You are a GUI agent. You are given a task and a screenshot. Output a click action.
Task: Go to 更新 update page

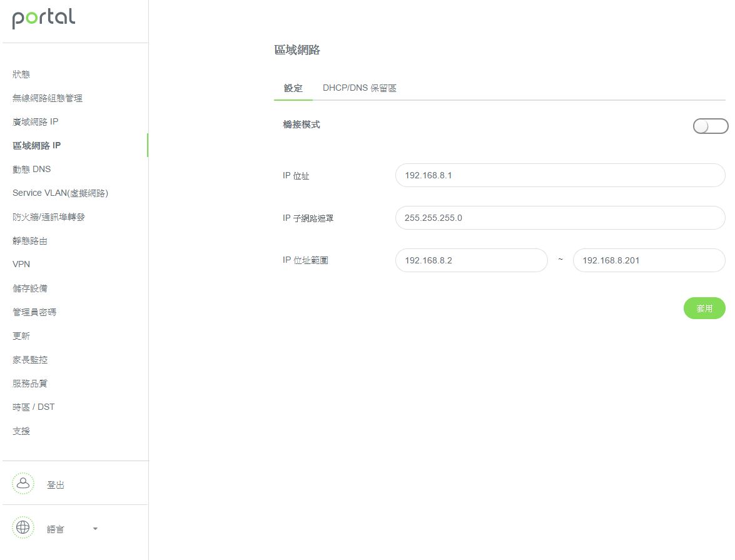(21, 336)
